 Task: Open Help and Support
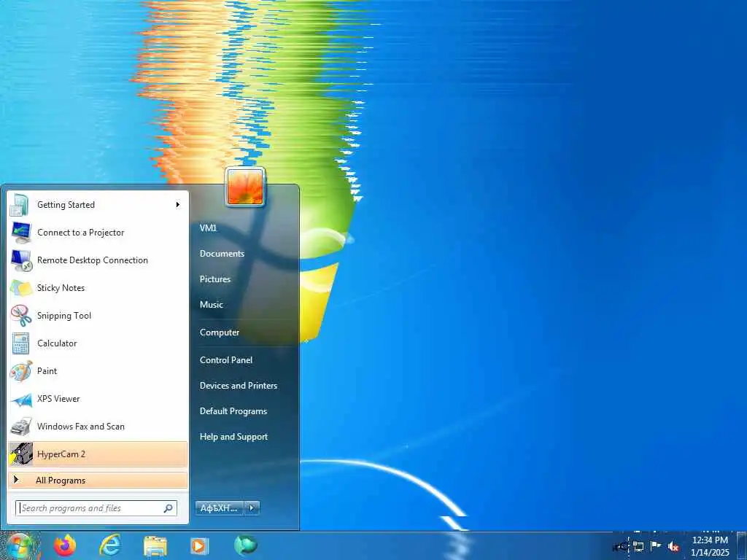(x=233, y=437)
